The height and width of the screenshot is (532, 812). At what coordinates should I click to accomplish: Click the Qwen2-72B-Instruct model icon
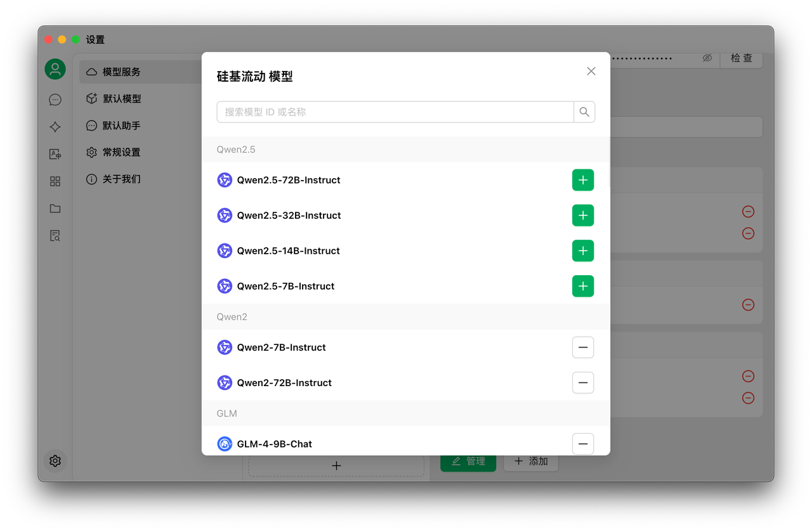225,383
